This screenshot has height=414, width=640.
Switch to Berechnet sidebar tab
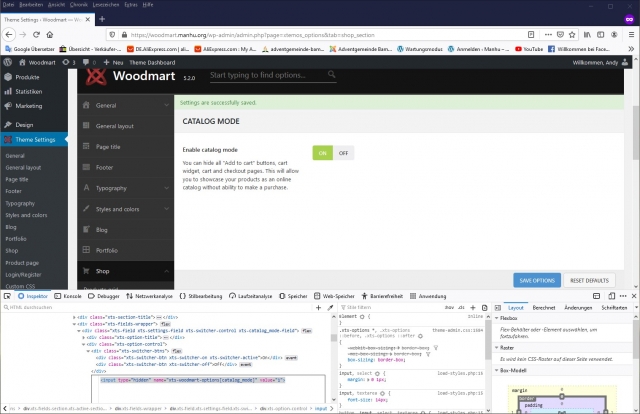pos(544,308)
